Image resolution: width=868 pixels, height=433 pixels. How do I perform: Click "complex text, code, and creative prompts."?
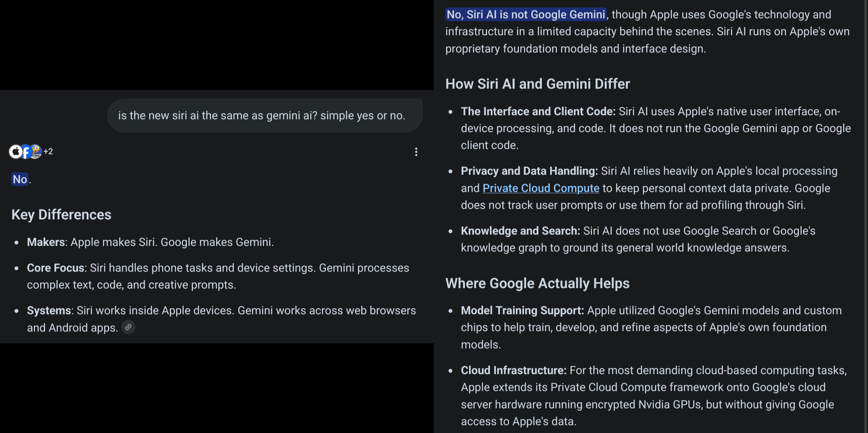point(131,285)
